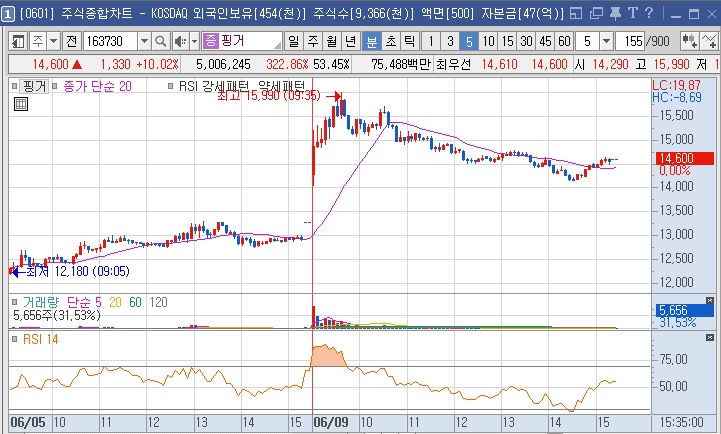Toggle the square beside RSI 14 legend
This screenshot has height=434, width=721.
coord(15,339)
